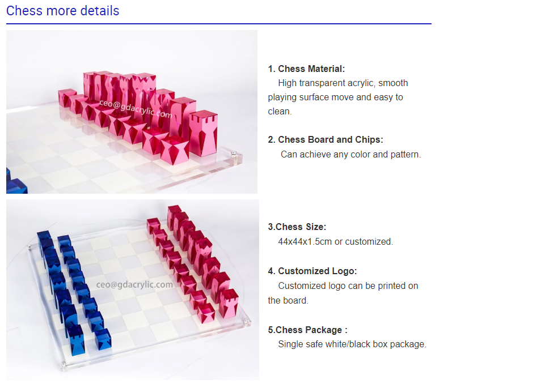Screen dimensions: 537x392
Task: Click the '1. Chess Material:' heading
Action: pyautogui.click(x=306, y=69)
